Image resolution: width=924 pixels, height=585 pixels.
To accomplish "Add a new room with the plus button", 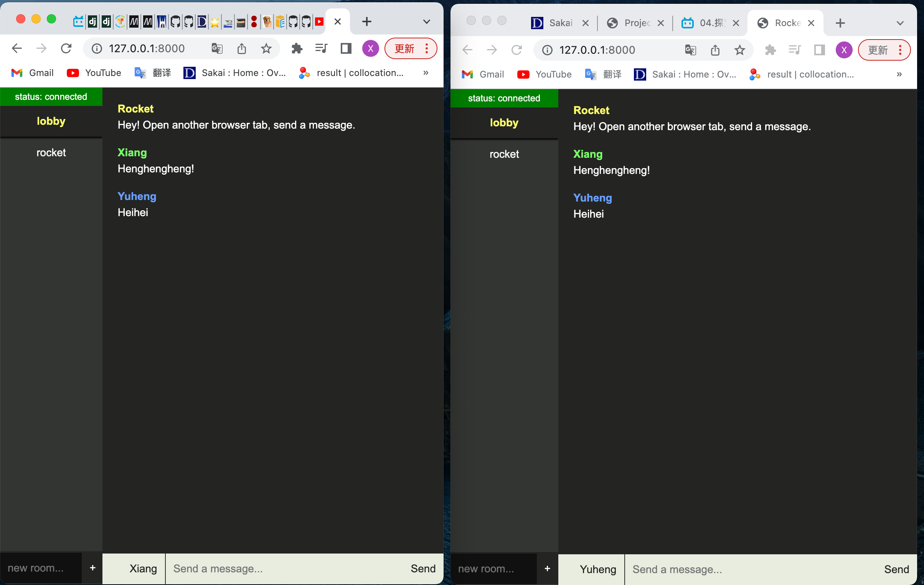I will point(92,568).
